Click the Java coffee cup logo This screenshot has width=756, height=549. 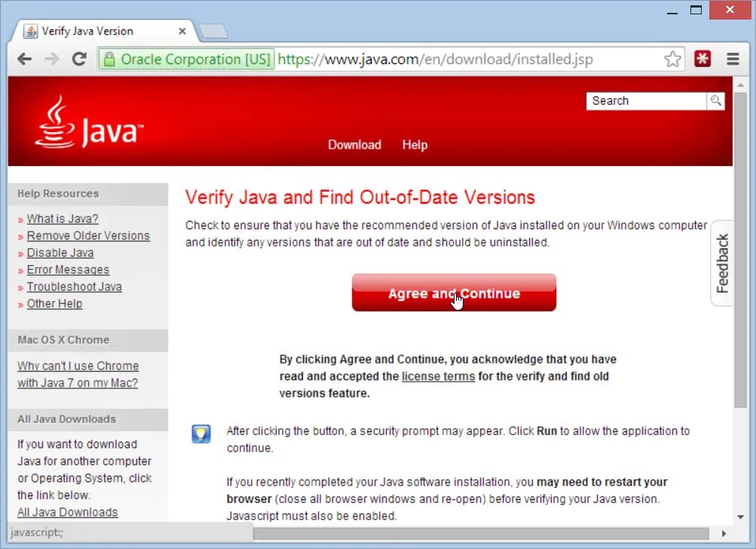[x=56, y=121]
